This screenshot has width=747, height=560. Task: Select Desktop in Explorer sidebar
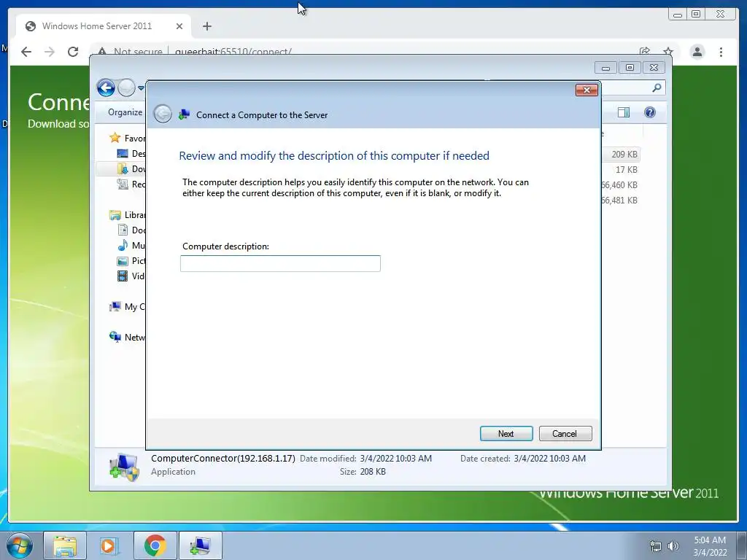[131, 153]
